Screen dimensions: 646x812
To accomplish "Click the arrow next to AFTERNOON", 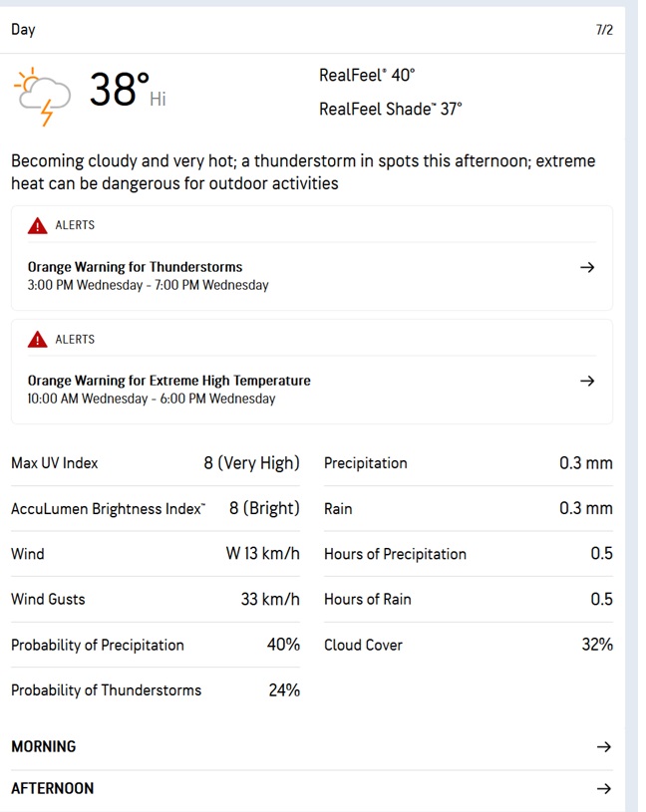I will coord(602,788).
